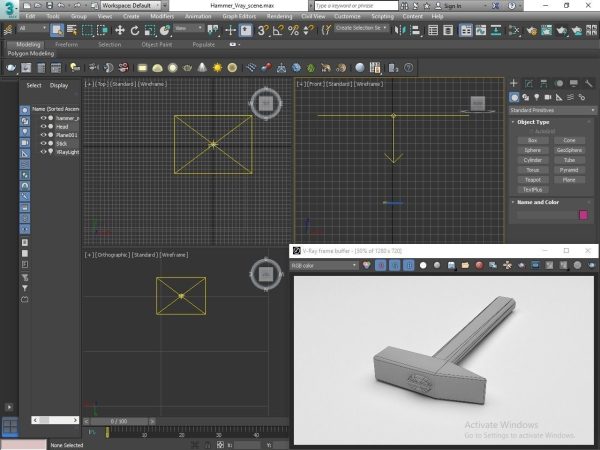Click the Torus primitive button
The width and height of the screenshot is (600, 450).
pyautogui.click(x=533, y=170)
